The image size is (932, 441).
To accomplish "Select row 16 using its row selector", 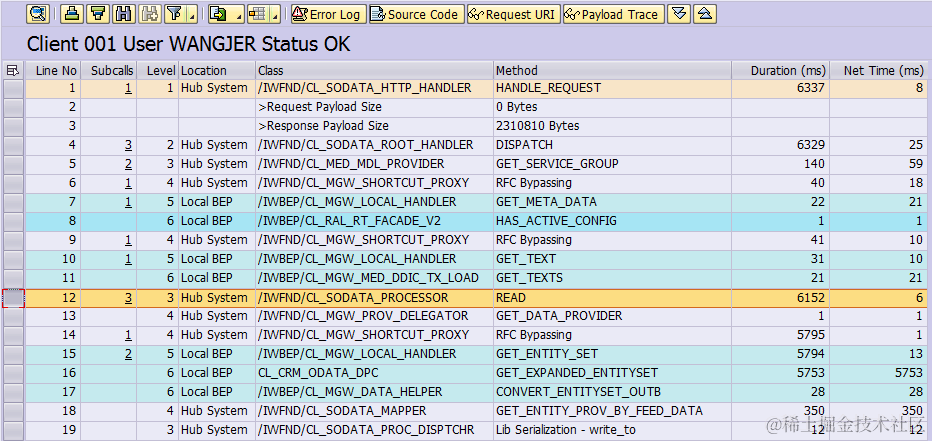I will pyautogui.click(x=13, y=373).
